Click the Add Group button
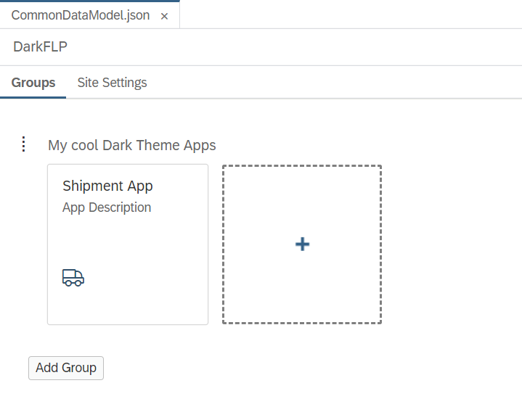Screen dimensions: 522x420 (x=66, y=368)
